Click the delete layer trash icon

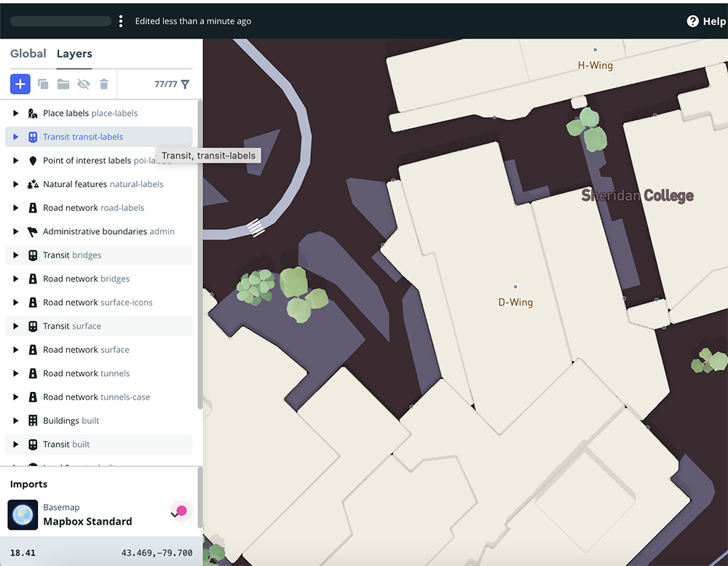104,84
